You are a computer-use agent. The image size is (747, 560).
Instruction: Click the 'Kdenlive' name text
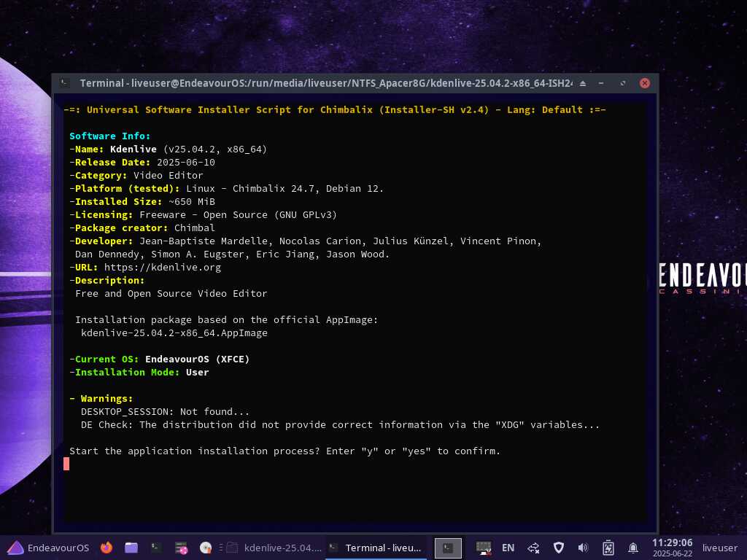(x=133, y=149)
